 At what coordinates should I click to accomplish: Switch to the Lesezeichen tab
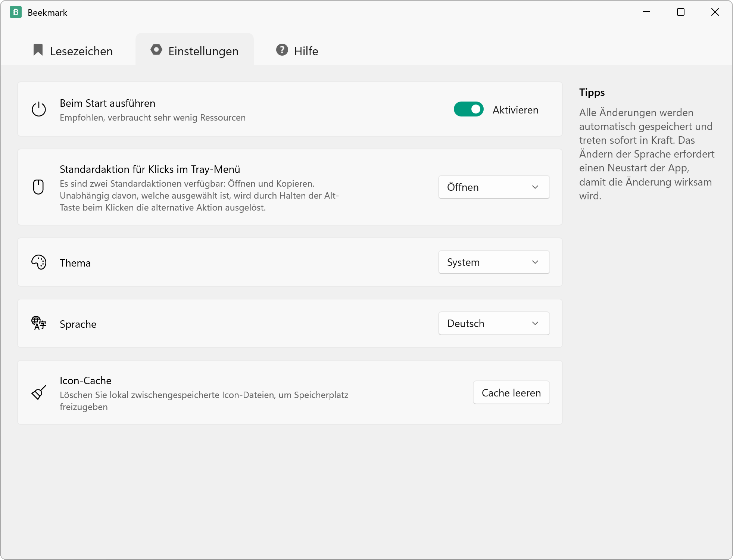pyautogui.click(x=74, y=50)
